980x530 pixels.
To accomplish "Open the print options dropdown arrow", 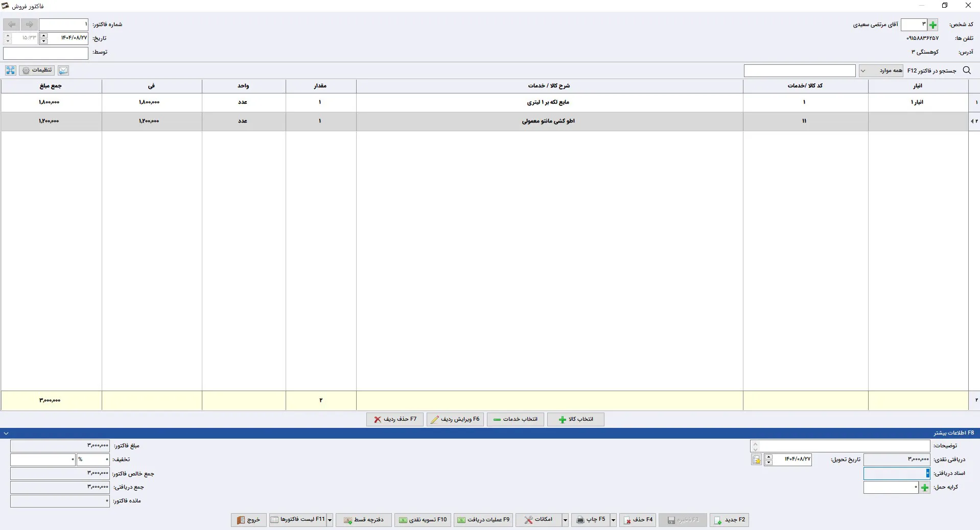I will coord(613,520).
